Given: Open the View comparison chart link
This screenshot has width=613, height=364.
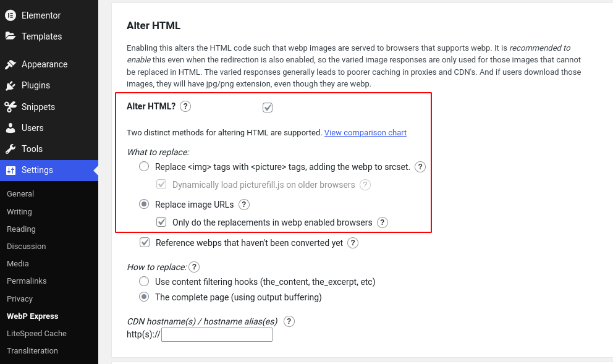Looking at the screenshot, I should coord(366,132).
